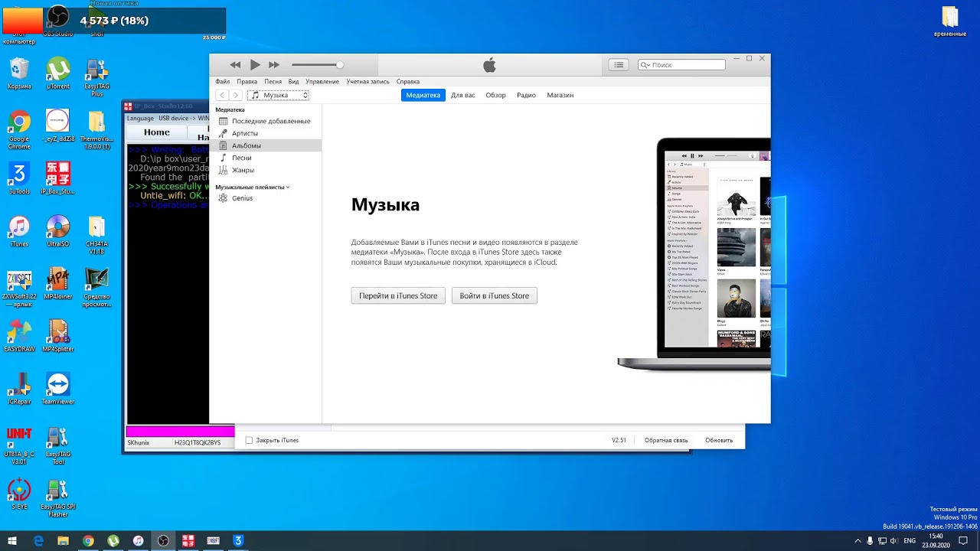
Task: Open the Genius playlist
Action: coord(266,198)
